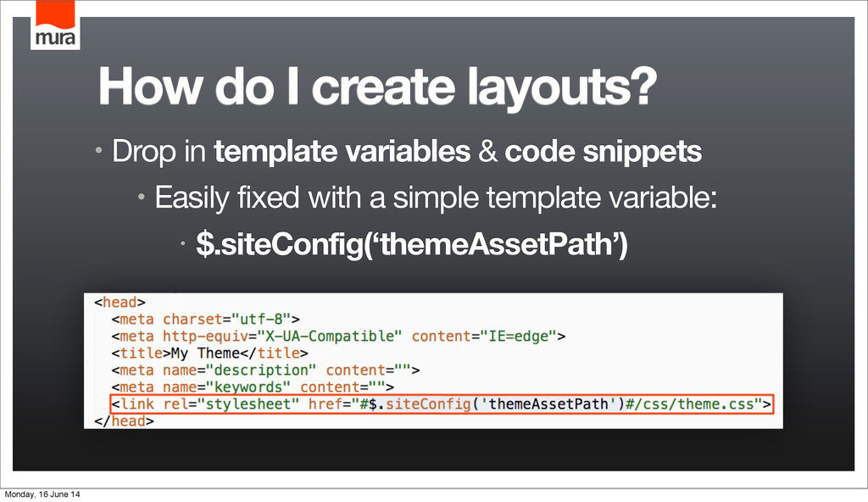Screen dimensions: 868x502
Task: Click the 'Monday, 16 June 14' date footer
Action: (42, 494)
